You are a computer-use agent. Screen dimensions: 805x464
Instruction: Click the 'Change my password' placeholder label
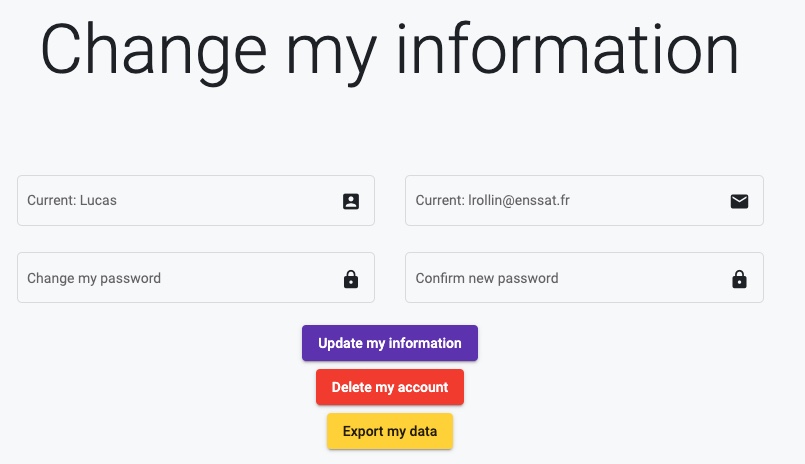click(94, 279)
